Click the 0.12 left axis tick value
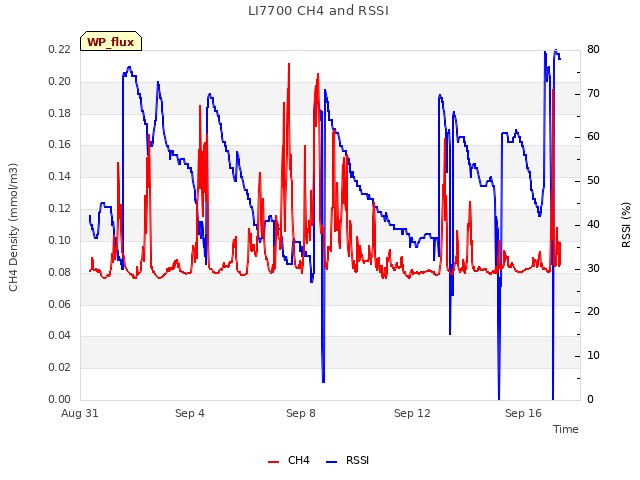The width and height of the screenshot is (640, 480). 60,208
